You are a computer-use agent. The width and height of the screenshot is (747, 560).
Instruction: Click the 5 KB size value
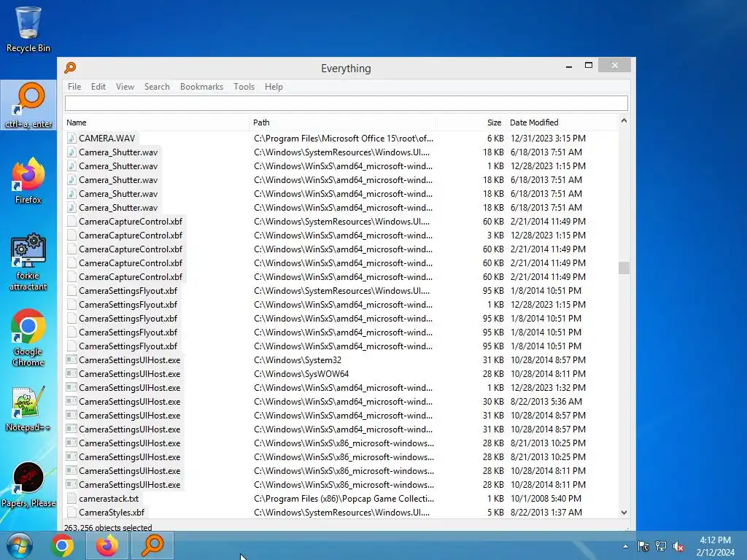(495, 513)
